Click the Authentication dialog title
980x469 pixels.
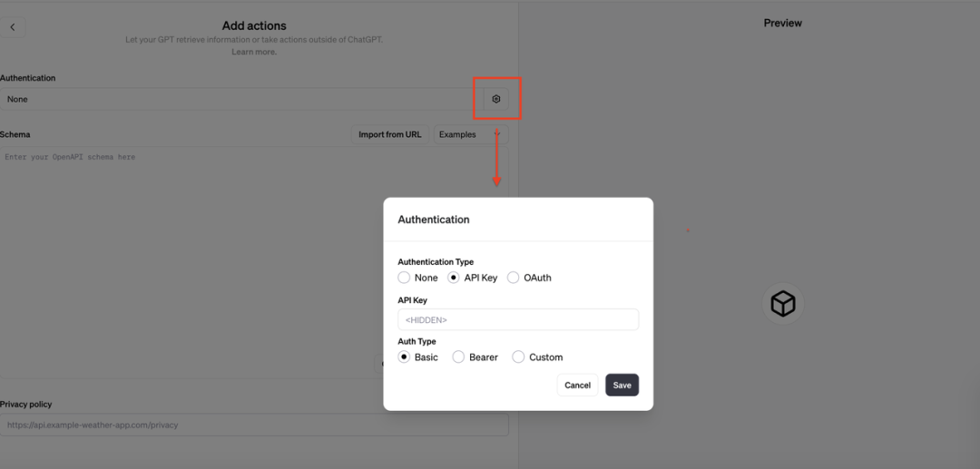(434, 220)
